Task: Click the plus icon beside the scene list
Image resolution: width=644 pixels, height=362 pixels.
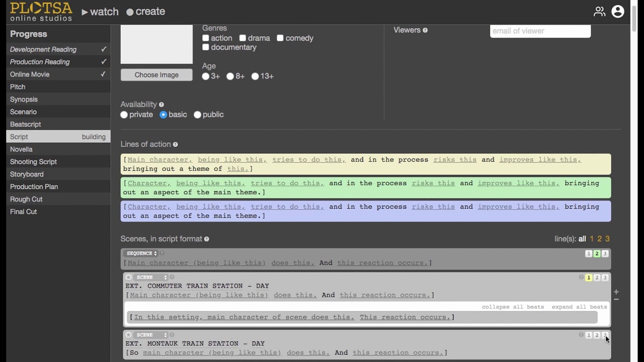Action: [x=616, y=292]
